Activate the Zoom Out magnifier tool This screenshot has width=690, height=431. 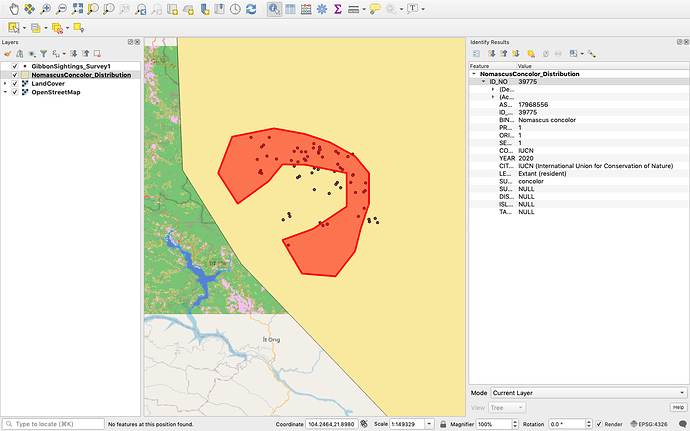point(61,9)
